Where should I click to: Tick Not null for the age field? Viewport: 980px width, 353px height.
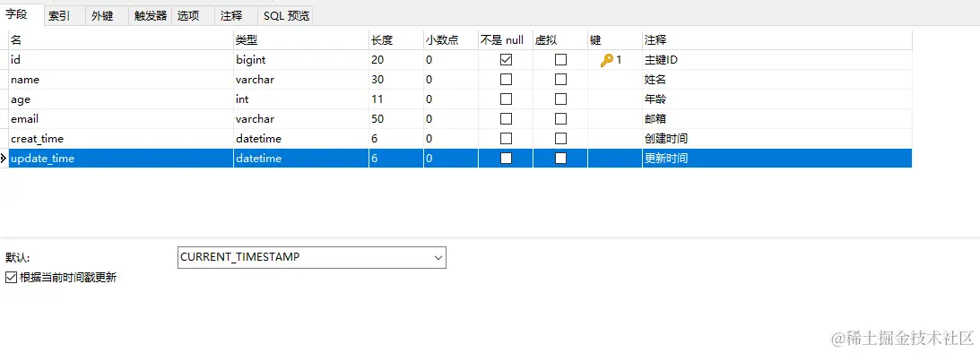(507, 99)
